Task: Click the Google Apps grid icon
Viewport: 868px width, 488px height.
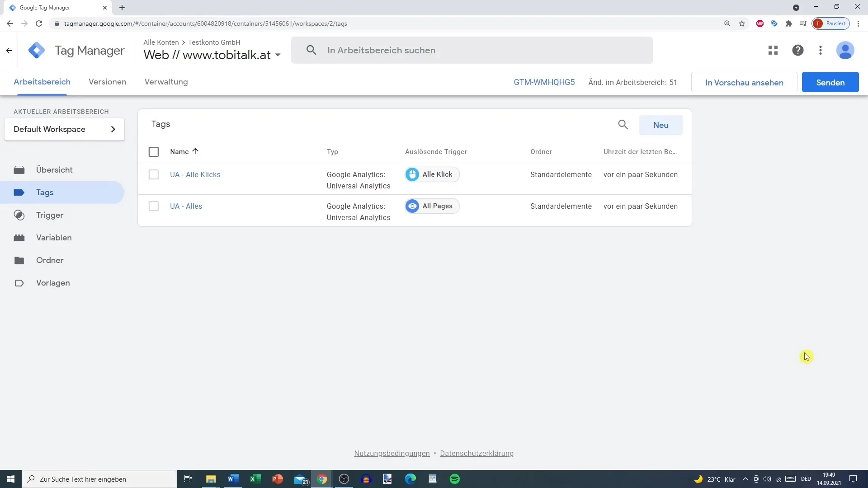Action: click(773, 50)
